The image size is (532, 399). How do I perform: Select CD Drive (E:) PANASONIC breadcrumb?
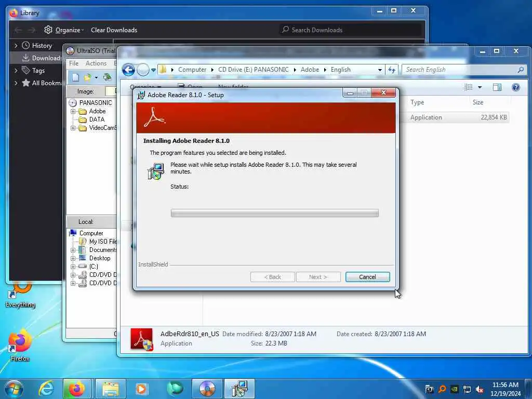(253, 70)
